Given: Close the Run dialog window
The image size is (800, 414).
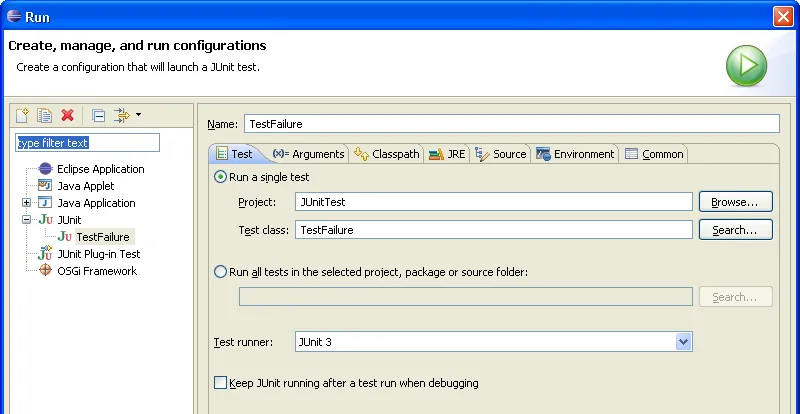Looking at the screenshot, I should click(783, 16).
